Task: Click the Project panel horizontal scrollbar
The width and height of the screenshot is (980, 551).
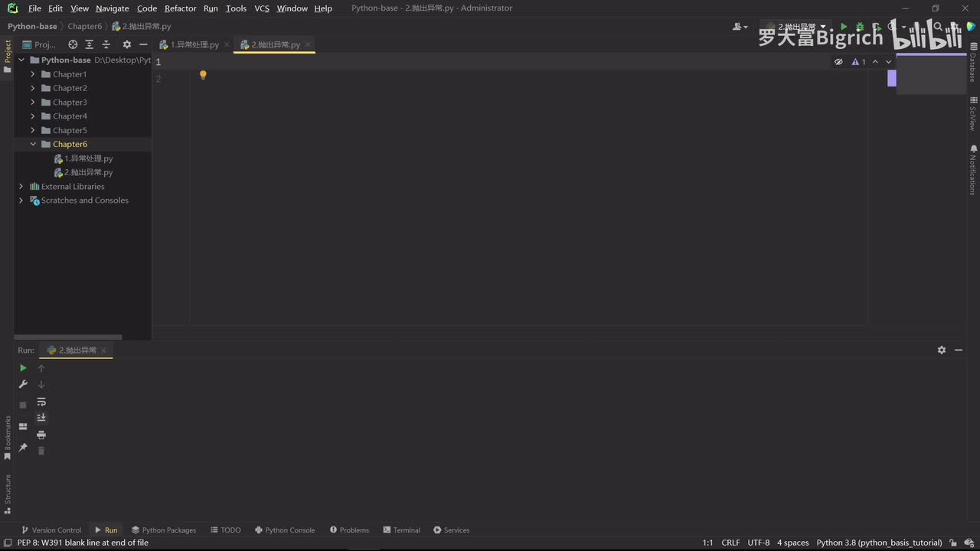Action: [x=68, y=337]
